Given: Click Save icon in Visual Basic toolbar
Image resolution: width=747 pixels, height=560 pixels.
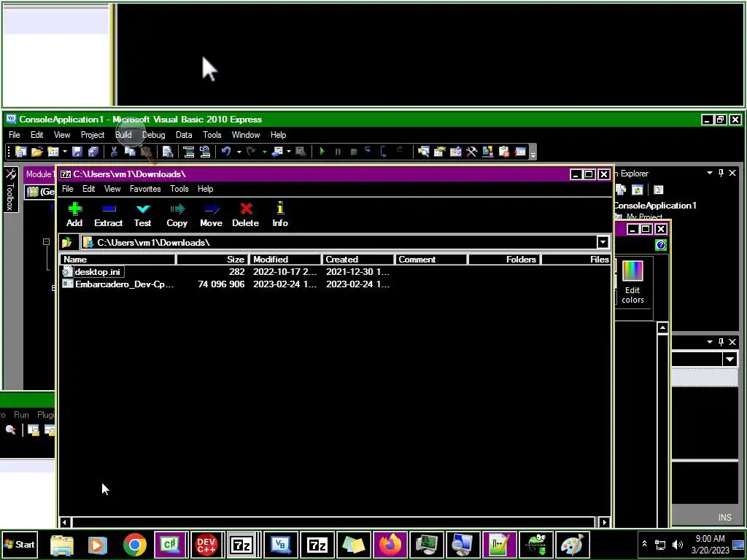Looking at the screenshot, I should coord(77,152).
